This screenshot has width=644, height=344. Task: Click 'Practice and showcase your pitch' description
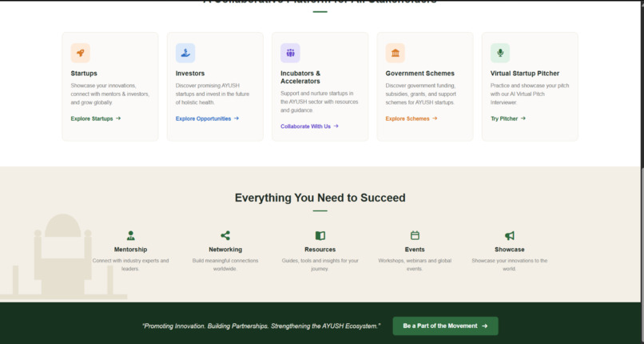(x=530, y=94)
